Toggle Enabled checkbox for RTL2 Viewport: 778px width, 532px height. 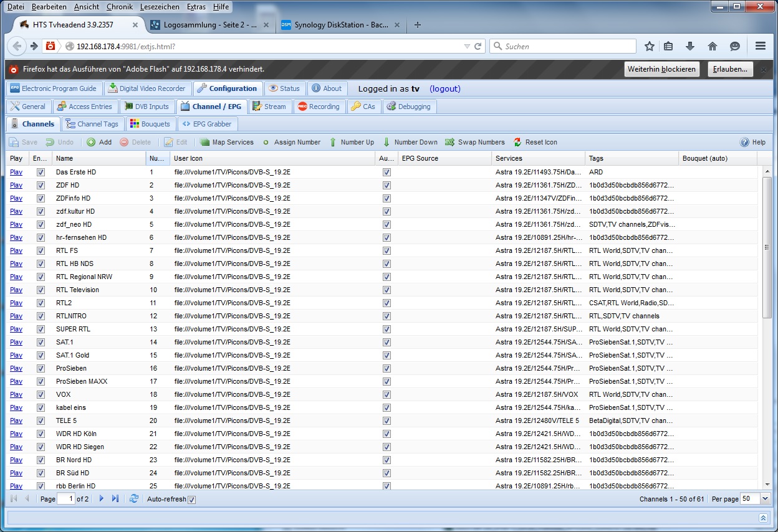pyautogui.click(x=41, y=303)
